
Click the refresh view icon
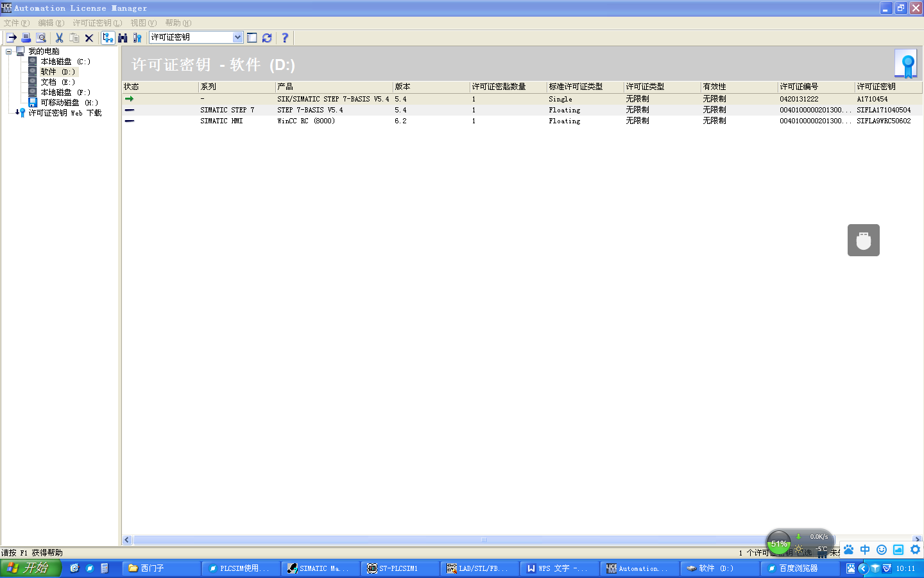pos(267,38)
